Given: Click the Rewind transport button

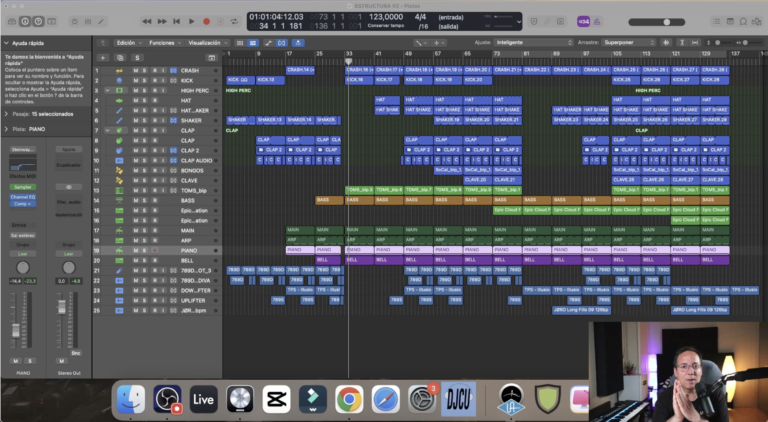Looking at the screenshot, I should pos(146,22).
